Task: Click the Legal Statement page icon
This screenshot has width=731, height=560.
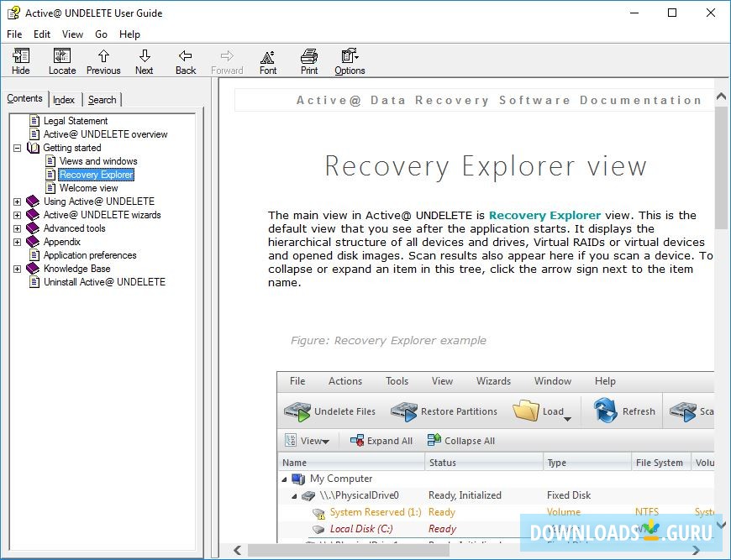Action: [x=34, y=121]
